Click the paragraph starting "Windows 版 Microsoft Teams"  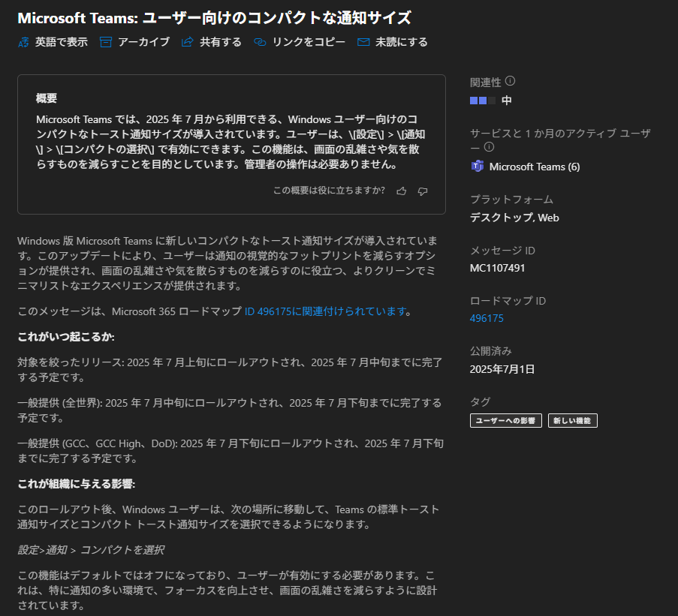(x=228, y=263)
